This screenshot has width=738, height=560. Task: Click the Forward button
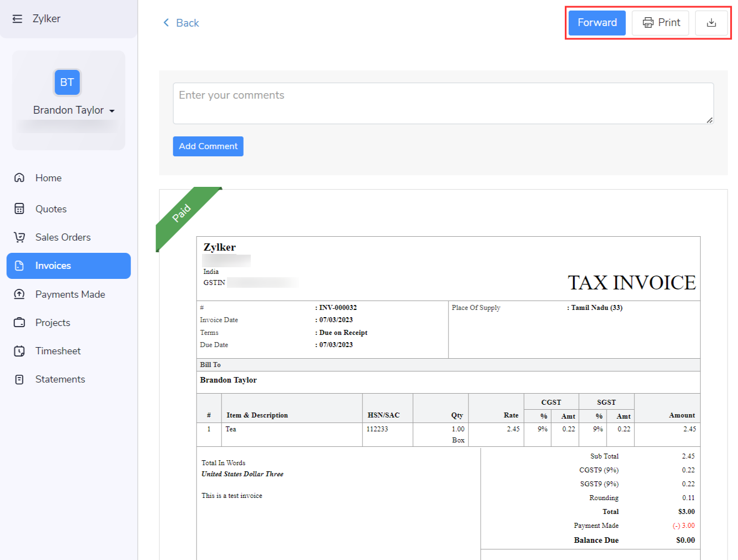[x=597, y=22]
